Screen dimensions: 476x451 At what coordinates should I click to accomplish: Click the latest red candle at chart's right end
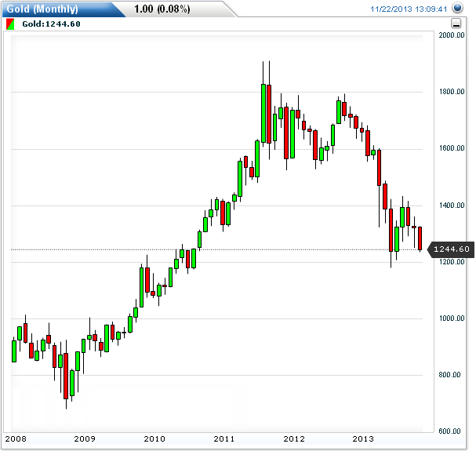coord(420,238)
